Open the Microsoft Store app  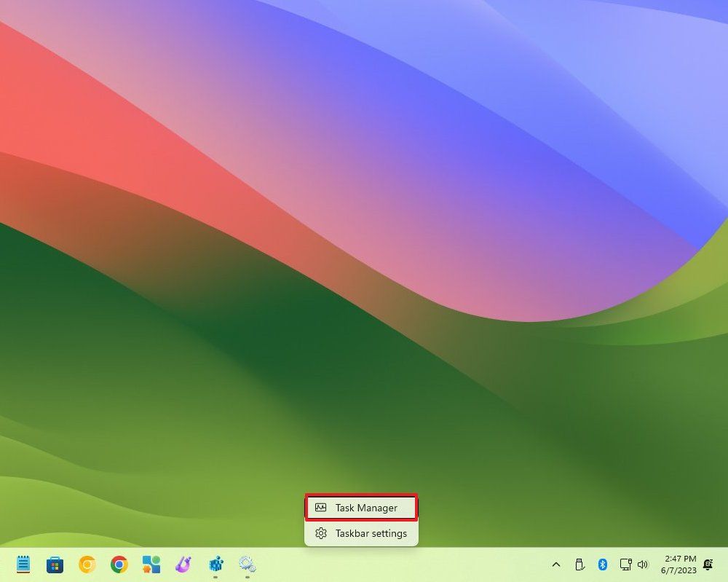[x=55, y=565]
